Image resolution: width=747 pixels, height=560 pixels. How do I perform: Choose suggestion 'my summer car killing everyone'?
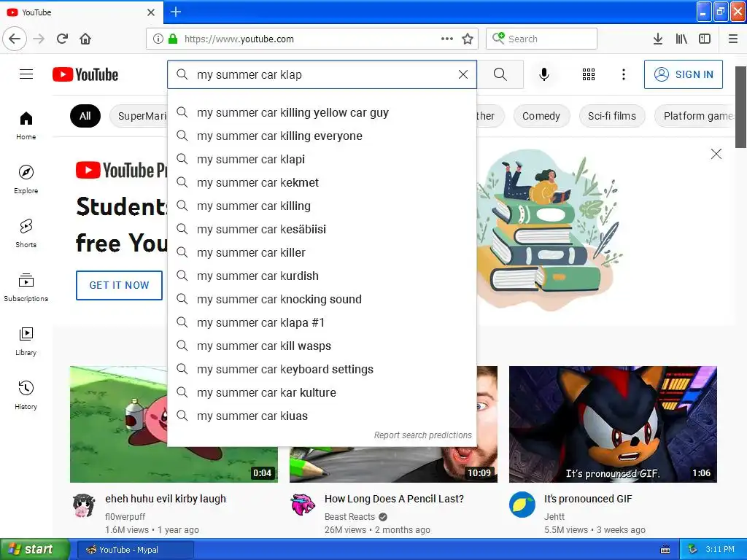click(322, 136)
